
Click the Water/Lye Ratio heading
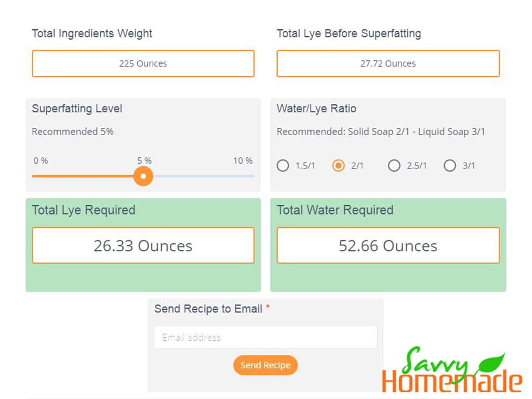pyautogui.click(x=316, y=109)
